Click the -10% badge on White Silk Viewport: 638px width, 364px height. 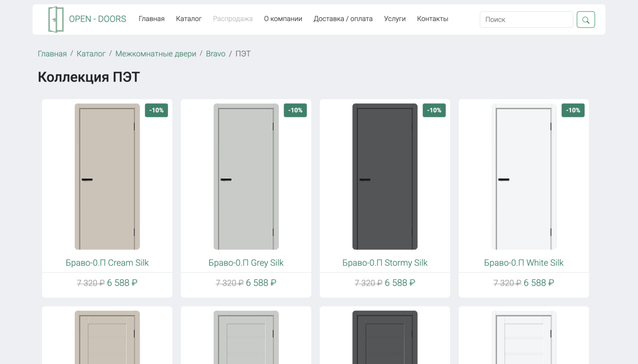tap(573, 110)
